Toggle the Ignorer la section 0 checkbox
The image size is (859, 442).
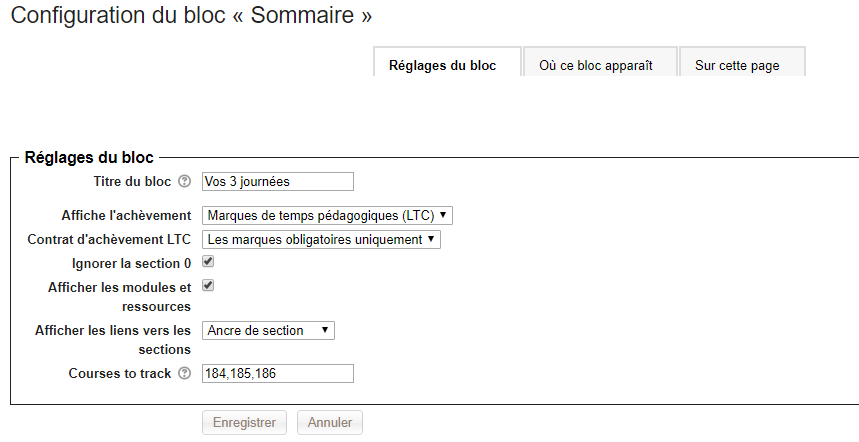pos(208,262)
